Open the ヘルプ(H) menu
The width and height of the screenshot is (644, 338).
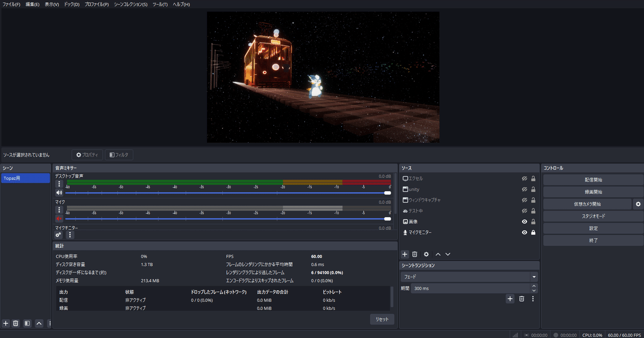tap(181, 4)
